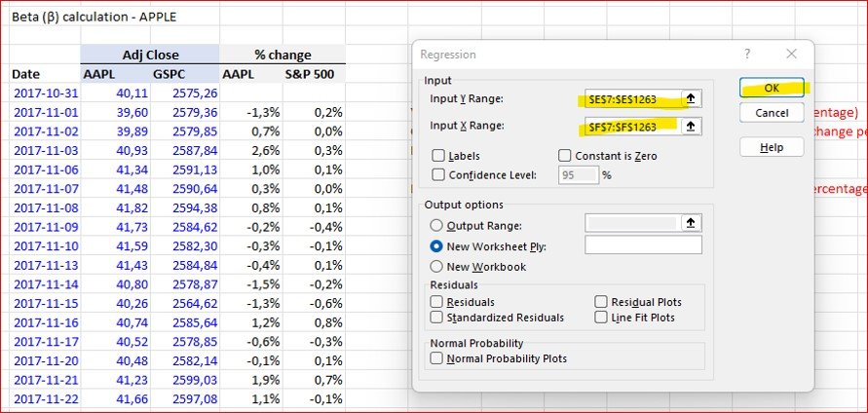The height and width of the screenshot is (413, 868).
Task: Select the New Worksheet Ply option
Action: (x=436, y=246)
